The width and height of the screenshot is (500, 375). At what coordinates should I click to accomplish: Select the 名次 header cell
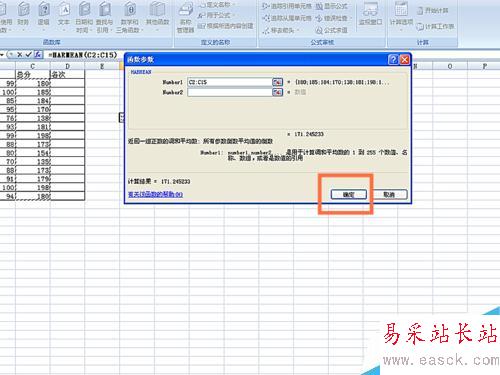point(67,75)
